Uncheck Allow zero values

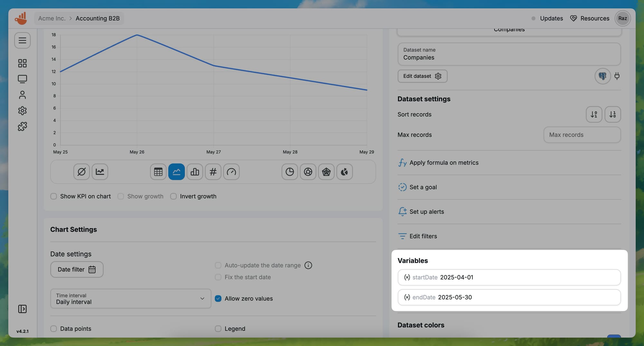[x=218, y=299]
